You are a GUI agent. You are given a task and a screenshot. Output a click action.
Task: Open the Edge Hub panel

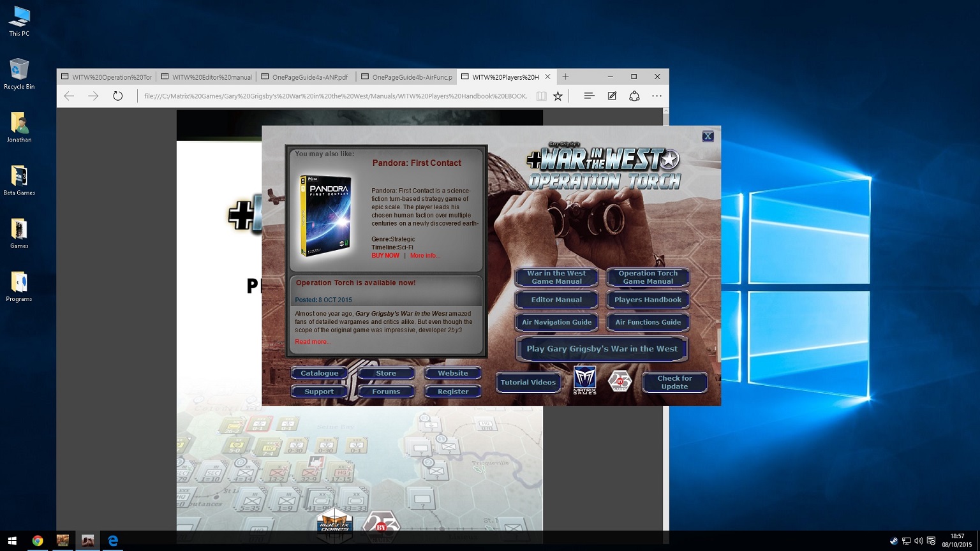[x=589, y=96]
